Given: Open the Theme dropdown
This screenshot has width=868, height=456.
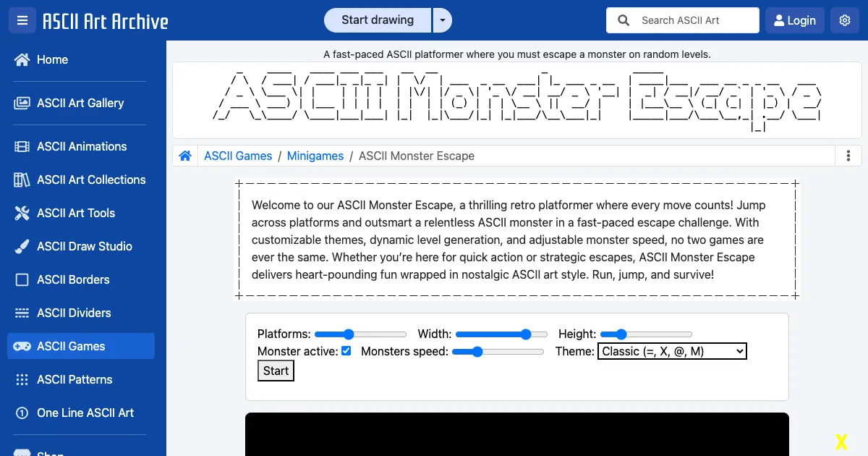Looking at the screenshot, I should [x=672, y=351].
